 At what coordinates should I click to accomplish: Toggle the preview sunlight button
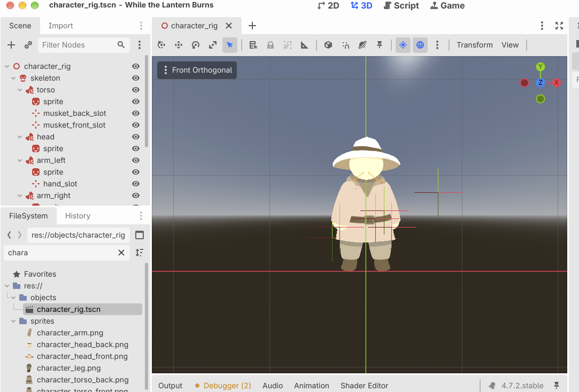(403, 45)
